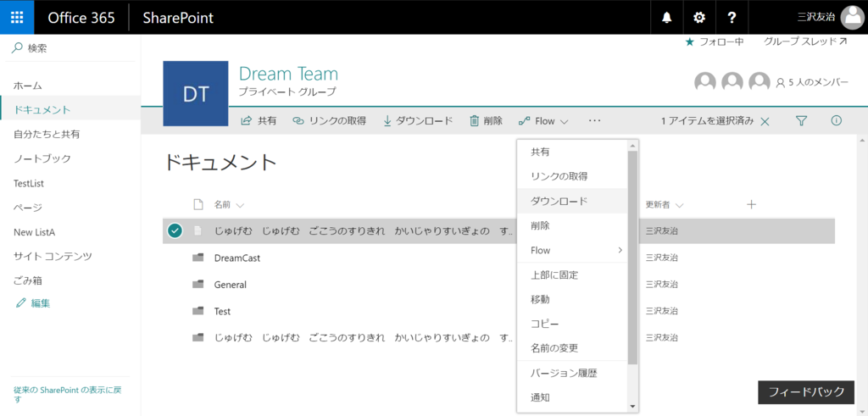868x416 pixels.
Task: Open the 三沢友治 account avatar
Action: (852, 18)
